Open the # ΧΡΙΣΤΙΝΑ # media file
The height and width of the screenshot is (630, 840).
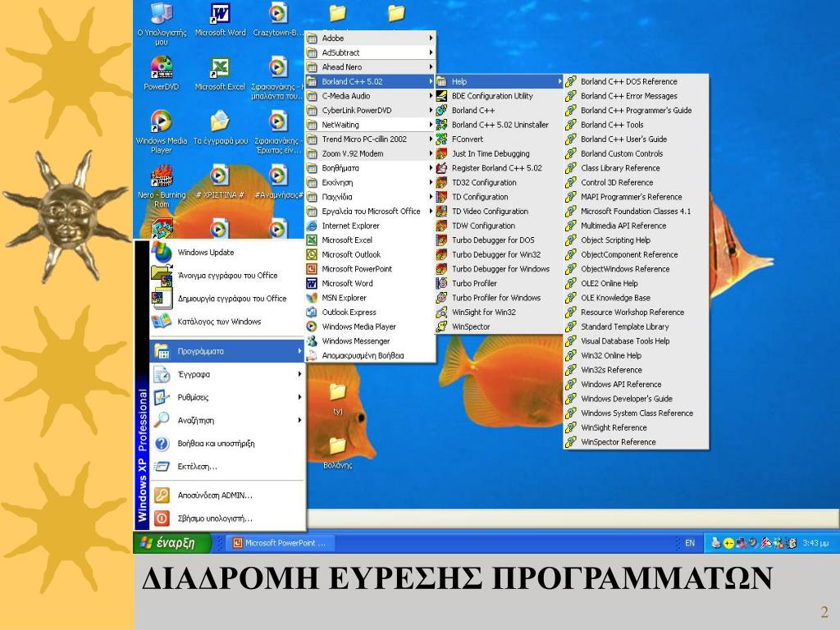[x=220, y=182]
